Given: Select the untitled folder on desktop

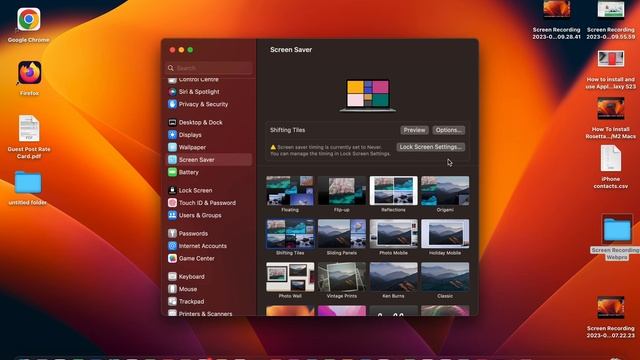Looking at the screenshot, I should pos(28,182).
